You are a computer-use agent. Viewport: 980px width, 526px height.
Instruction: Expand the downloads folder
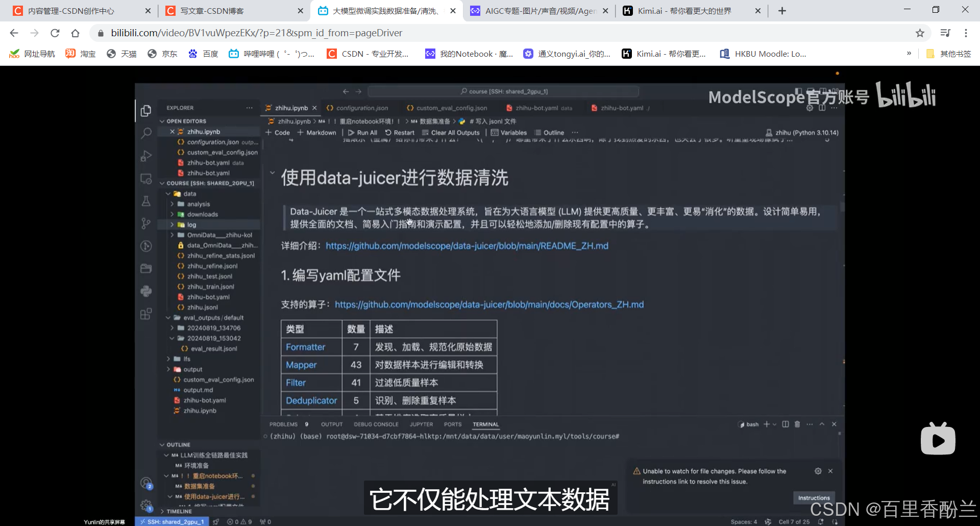point(172,214)
